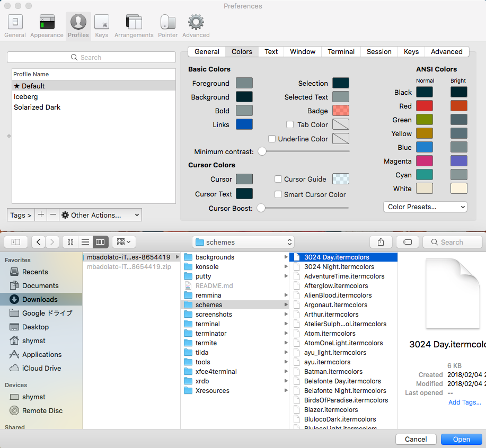Open the Arrangements preferences icon
Image resolution: width=486 pixels, height=448 pixels.
[134, 26]
